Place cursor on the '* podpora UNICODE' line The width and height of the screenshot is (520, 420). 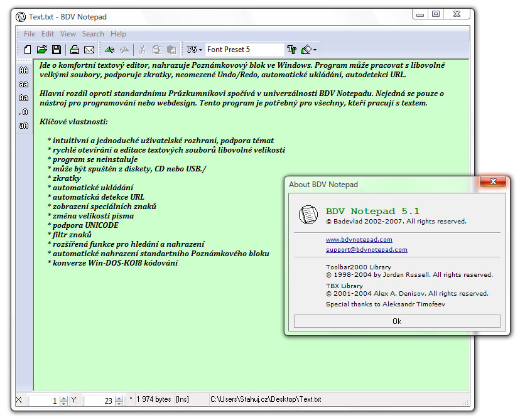[83, 225]
